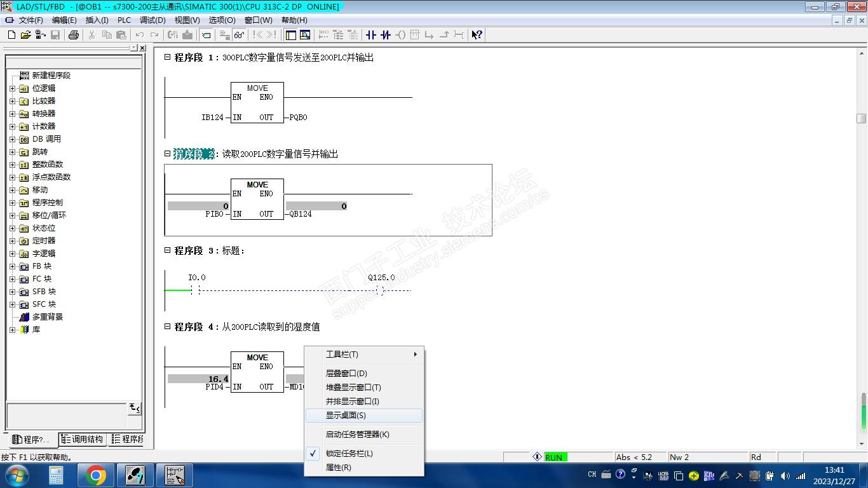The height and width of the screenshot is (488, 868).
Task: Click the volume icon in system tray
Action: [x=785, y=475]
